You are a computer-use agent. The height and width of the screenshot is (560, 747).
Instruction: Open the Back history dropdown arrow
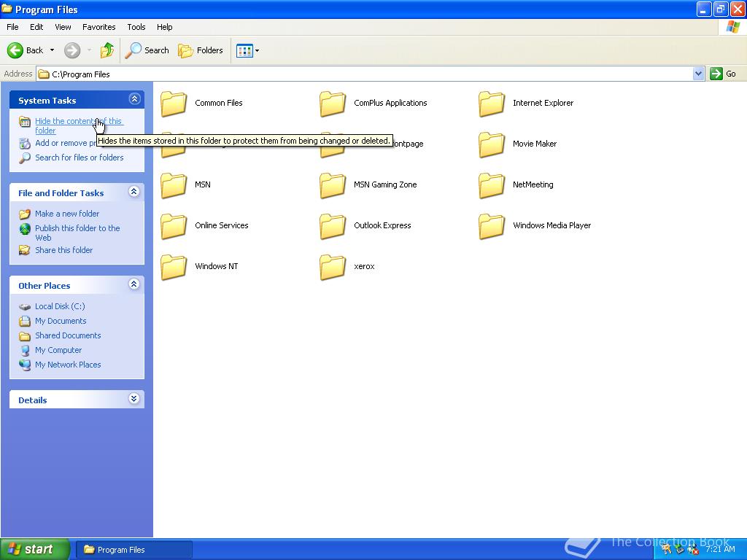point(52,50)
